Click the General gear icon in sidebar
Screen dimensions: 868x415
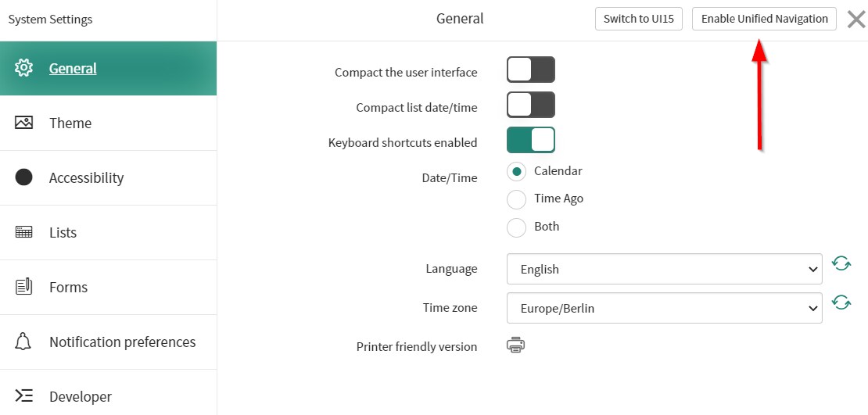point(24,68)
